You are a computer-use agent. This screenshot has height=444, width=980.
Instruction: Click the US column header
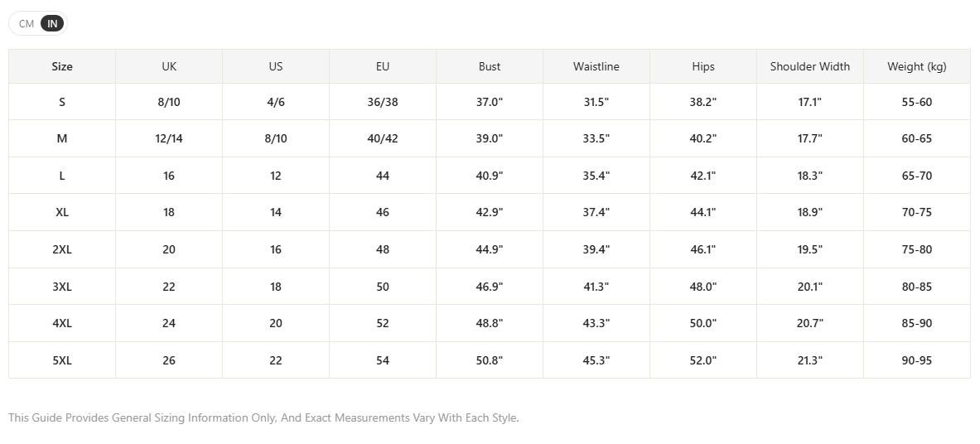pyautogui.click(x=276, y=66)
